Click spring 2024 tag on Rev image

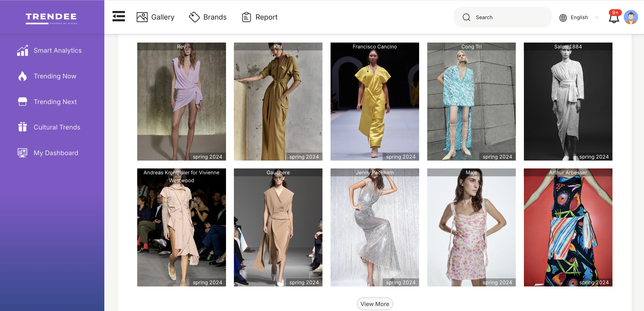click(x=207, y=157)
